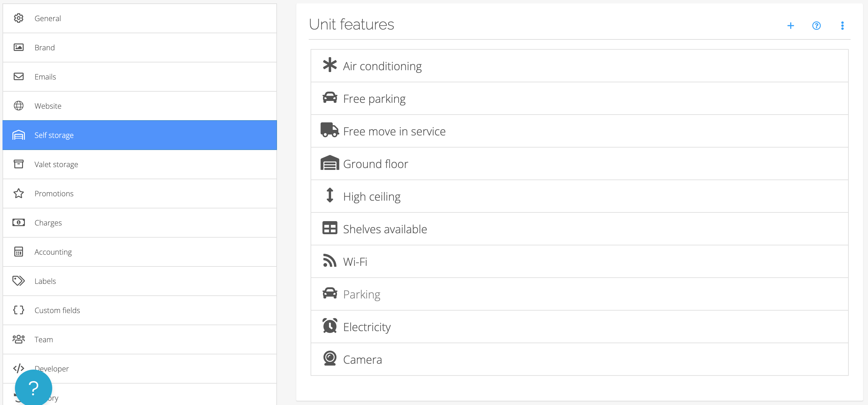Navigate to Accounting settings
This screenshot has height=405, width=868.
click(x=53, y=252)
